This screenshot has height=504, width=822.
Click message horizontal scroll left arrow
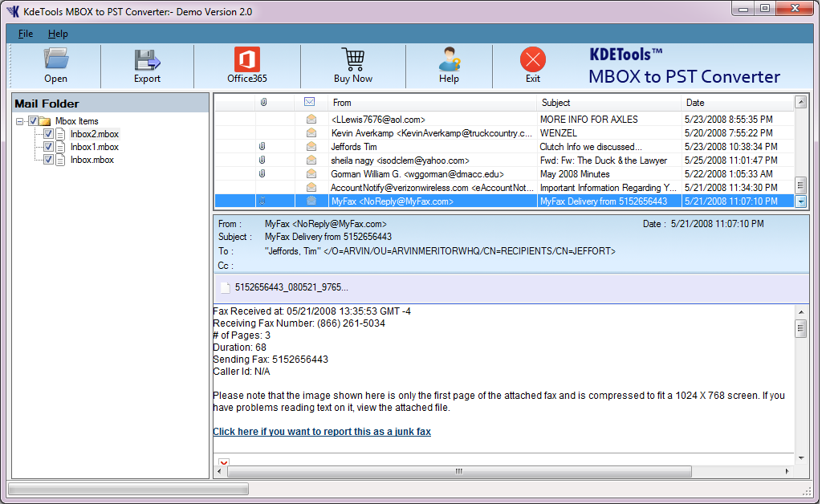pos(219,472)
